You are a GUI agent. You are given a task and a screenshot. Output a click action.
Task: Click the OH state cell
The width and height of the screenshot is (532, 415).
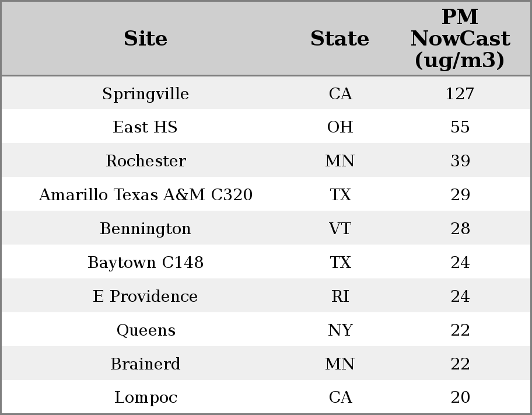point(340,127)
